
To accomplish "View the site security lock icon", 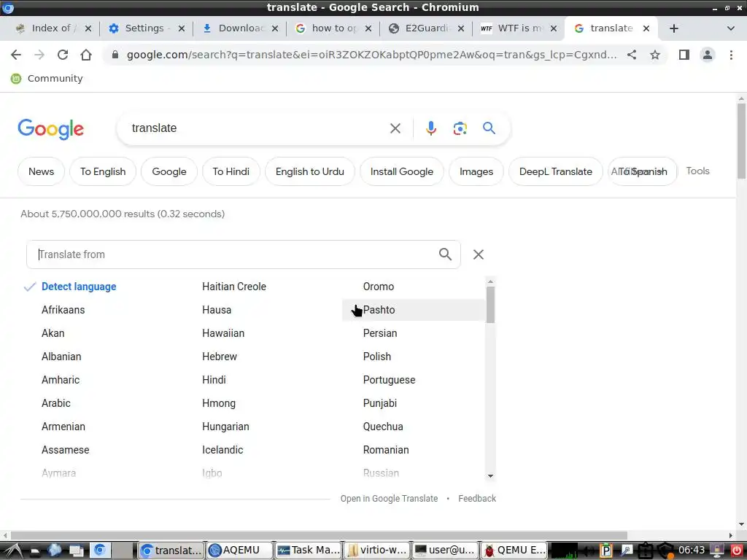I will click(115, 55).
